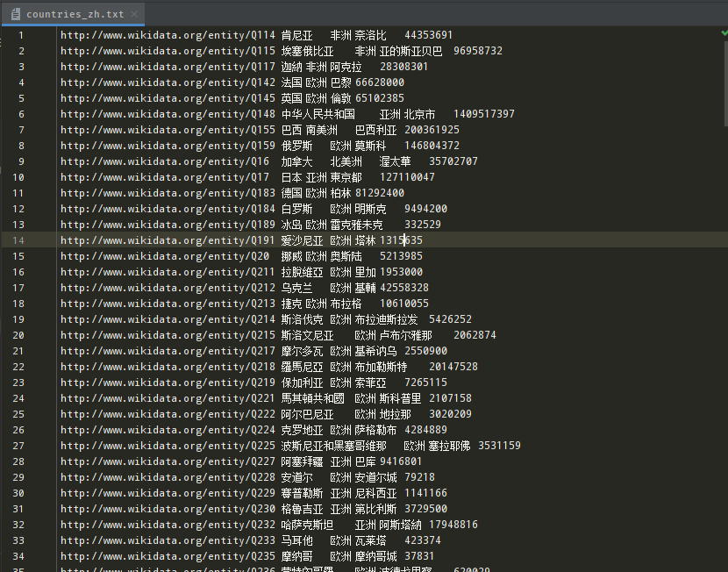728x572 pixels.
Task: Click the country name 馬其頓共和國
Action: pos(313,398)
